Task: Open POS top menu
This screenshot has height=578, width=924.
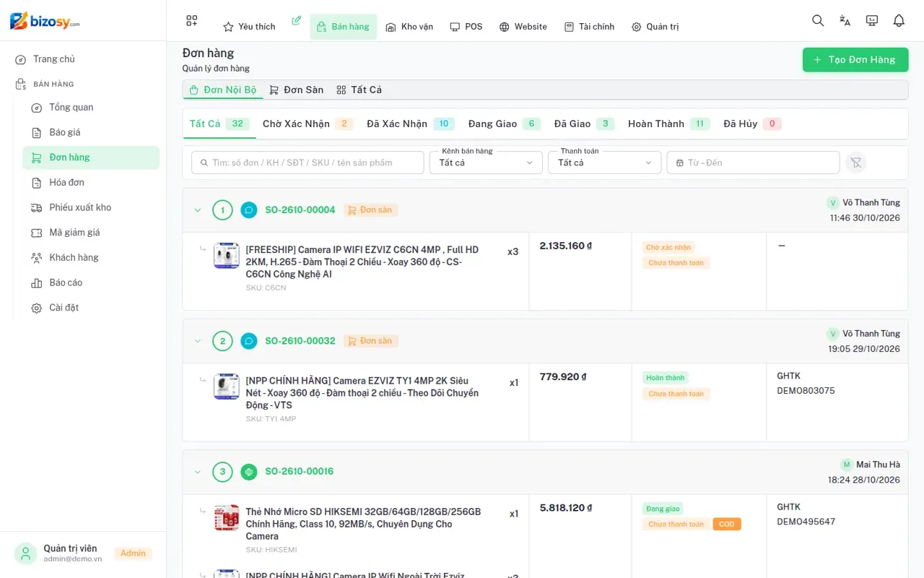Action: [x=466, y=27]
